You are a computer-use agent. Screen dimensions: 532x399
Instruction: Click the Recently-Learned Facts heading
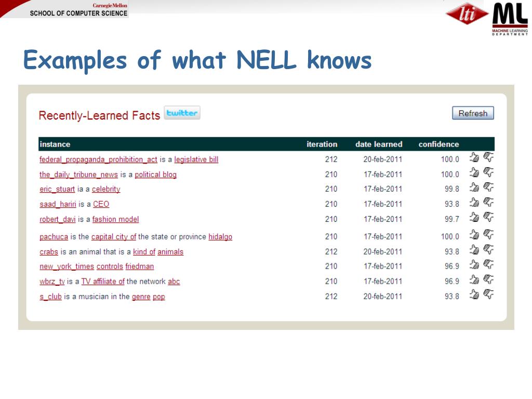99,115
